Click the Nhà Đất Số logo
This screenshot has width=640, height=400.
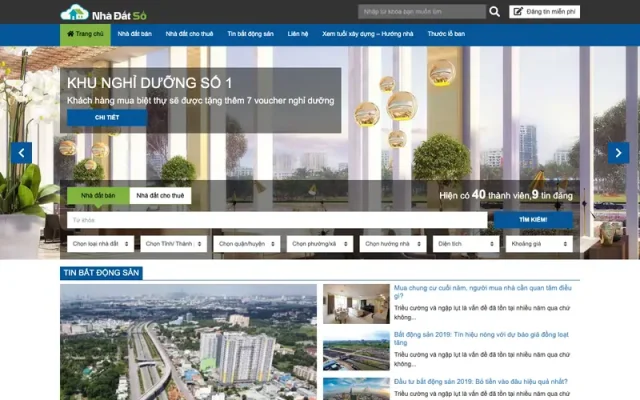pyautogui.click(x=104, y=13)
